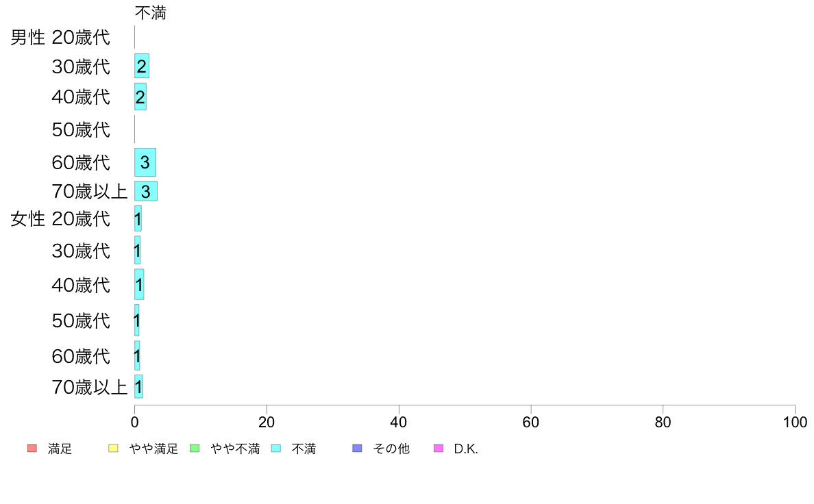Click the green やや不満 legend swatch
This screenshot has height=504, width=814.
pyautogui.click(x=195, y=449)
